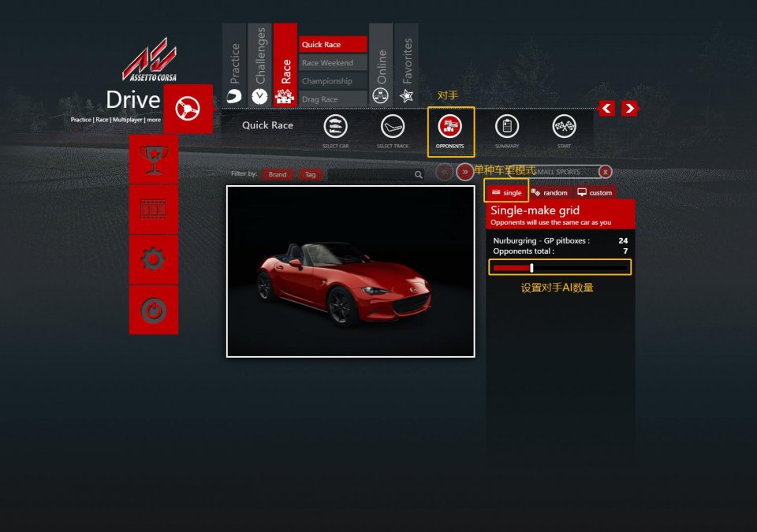Screen dimensions: 757x532
Task: Filter cars by Tag
Action: click(x=311, y=174)
